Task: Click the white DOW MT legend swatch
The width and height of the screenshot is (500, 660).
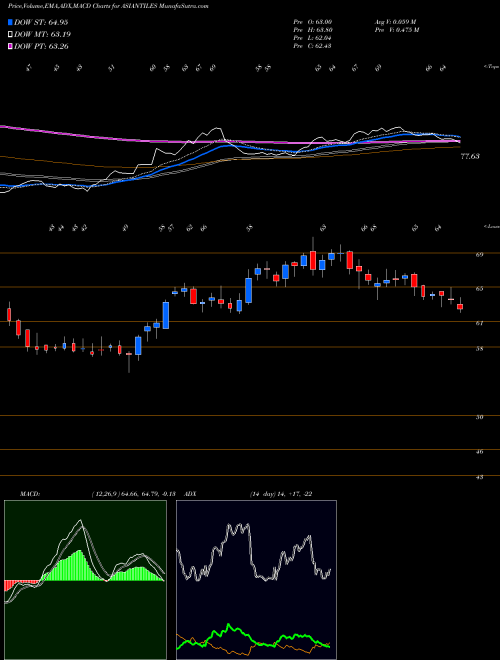Action: point(10,34)
